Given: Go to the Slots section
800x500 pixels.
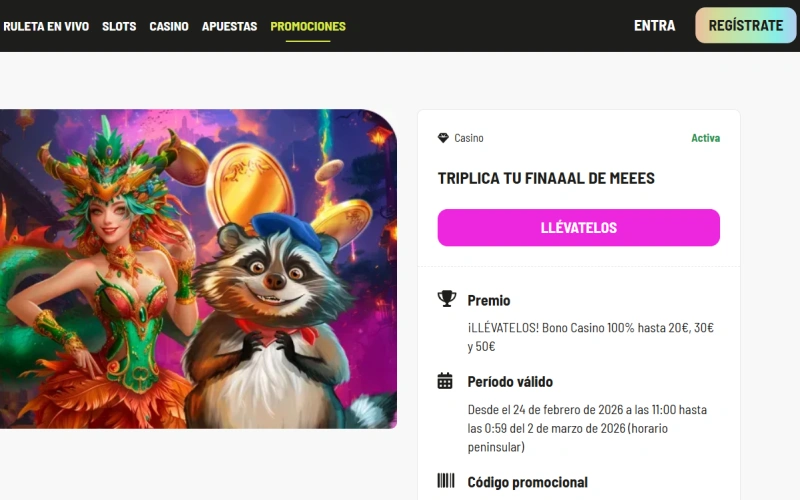Looking at the screenshot, I should (119, 26).
